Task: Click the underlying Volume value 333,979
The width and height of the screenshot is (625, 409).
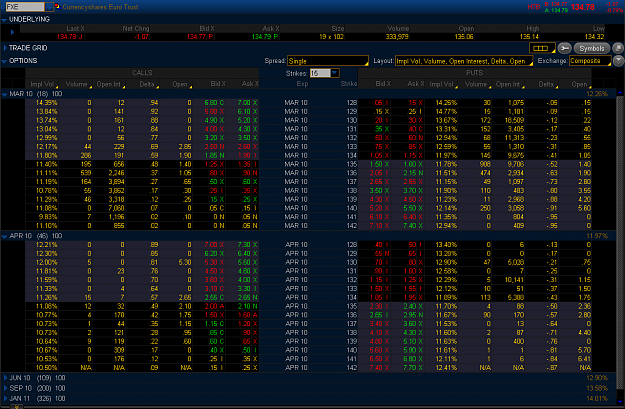Action: pos(397,37)
